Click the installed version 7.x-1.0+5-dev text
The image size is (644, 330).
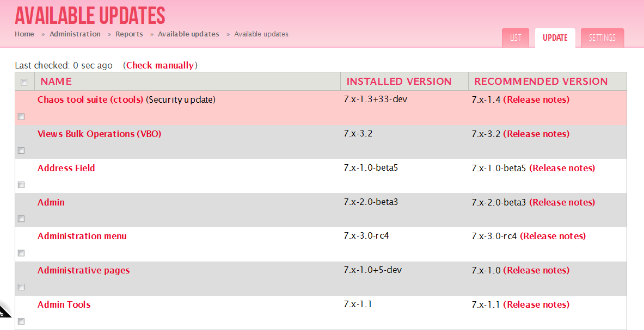coord(373,270)
